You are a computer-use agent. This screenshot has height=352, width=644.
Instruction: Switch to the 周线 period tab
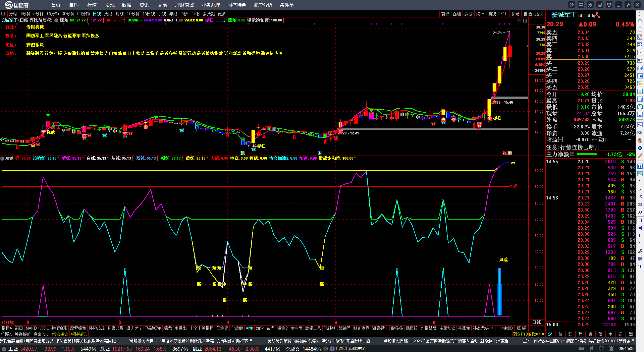coord(108,14)
